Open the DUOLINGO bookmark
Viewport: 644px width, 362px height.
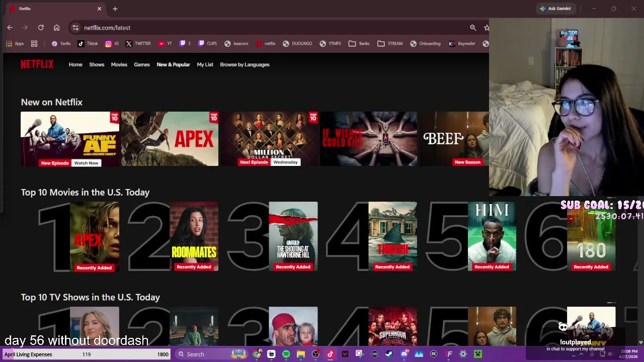tap(297, 44)
